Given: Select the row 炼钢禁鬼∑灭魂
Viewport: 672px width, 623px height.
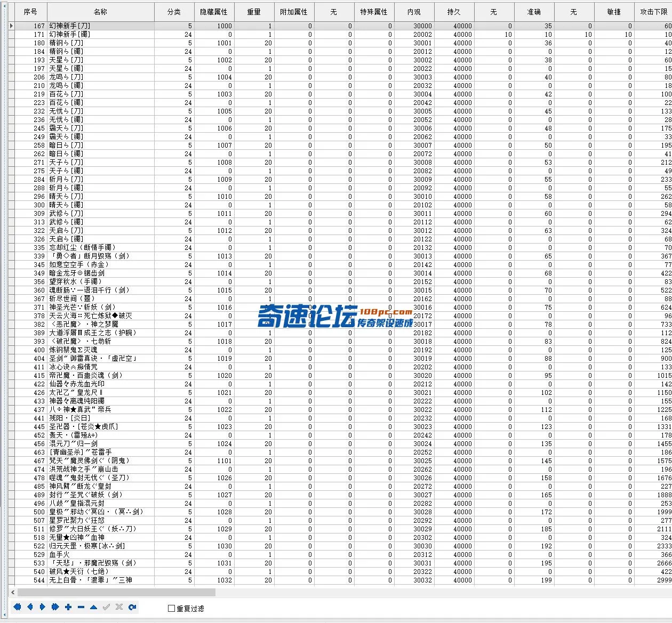Looking at the screenshot, I should tap(340, 350).
